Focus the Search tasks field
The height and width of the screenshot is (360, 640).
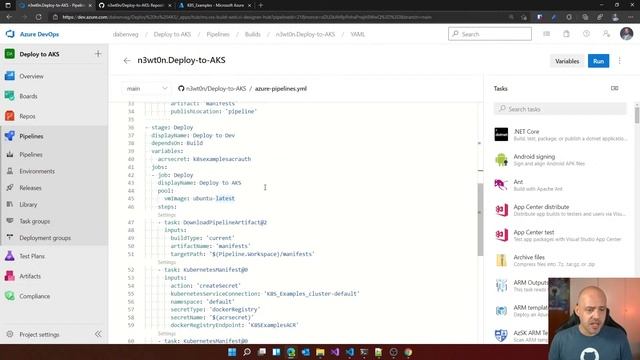point(560,109)
